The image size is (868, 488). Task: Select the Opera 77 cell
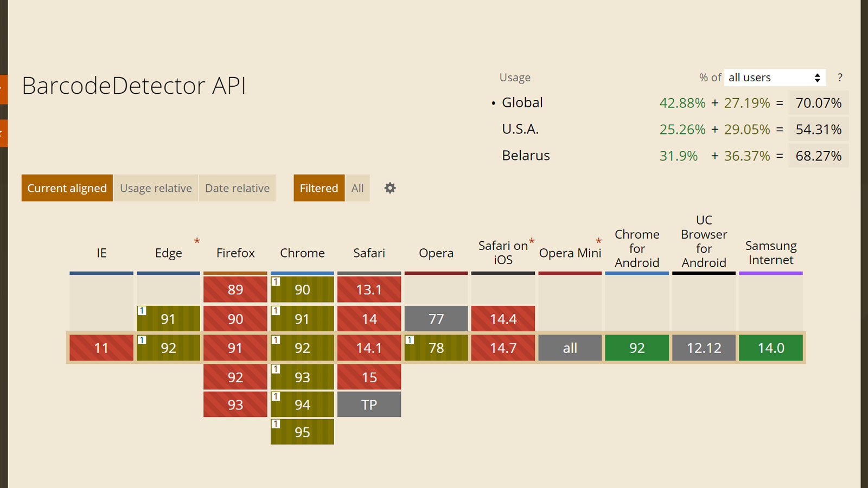436,319
